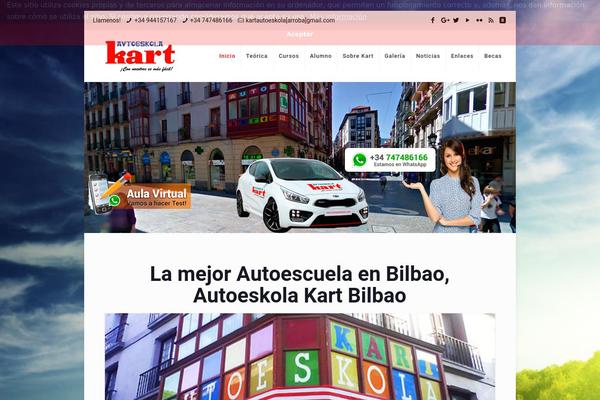Open the Alumno menu item
Viewport: 600px width, 400px height.
(321, 56)
